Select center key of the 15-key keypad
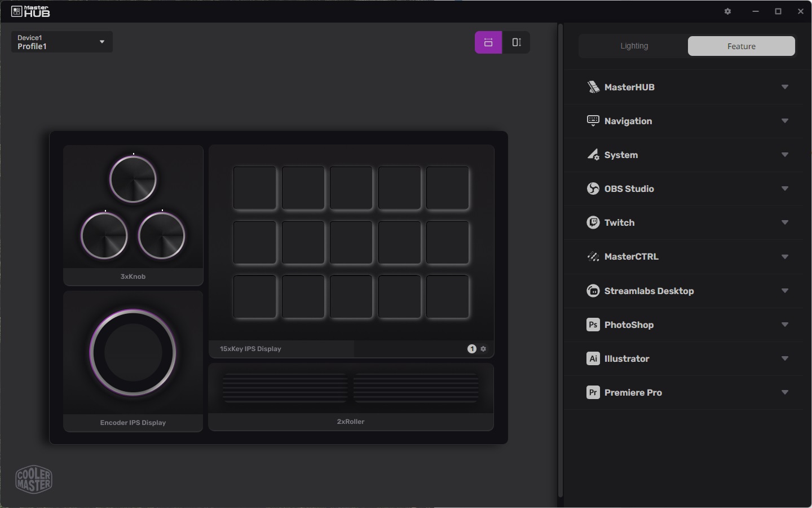This screenshot has width=812, height=508. (351, 243)
